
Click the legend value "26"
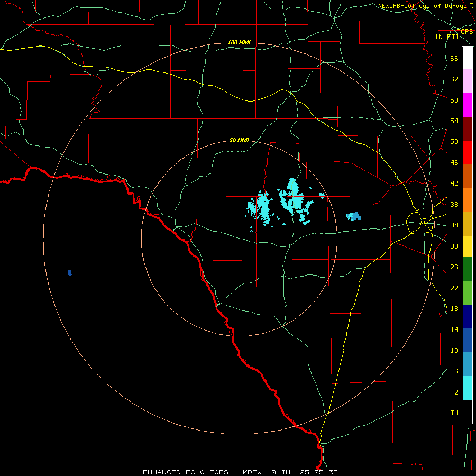(x=454, y=267)
